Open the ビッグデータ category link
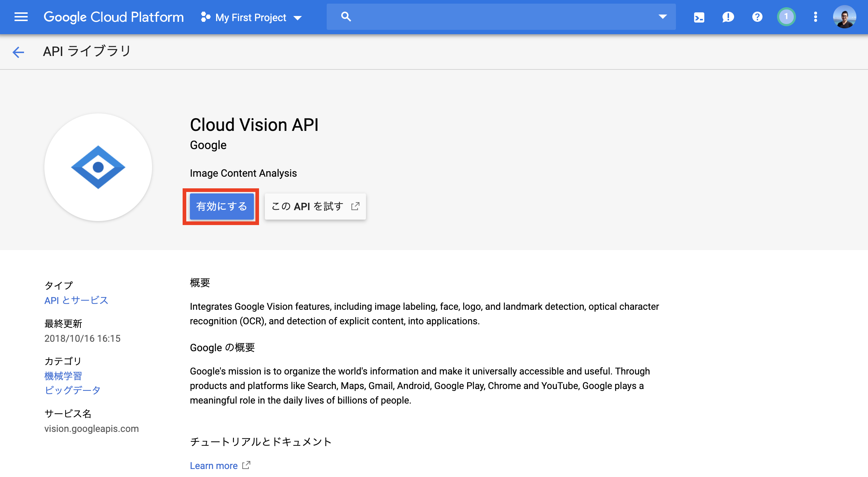Image resolution: width=868 pixels, height=477 pixels. (72, 390)
